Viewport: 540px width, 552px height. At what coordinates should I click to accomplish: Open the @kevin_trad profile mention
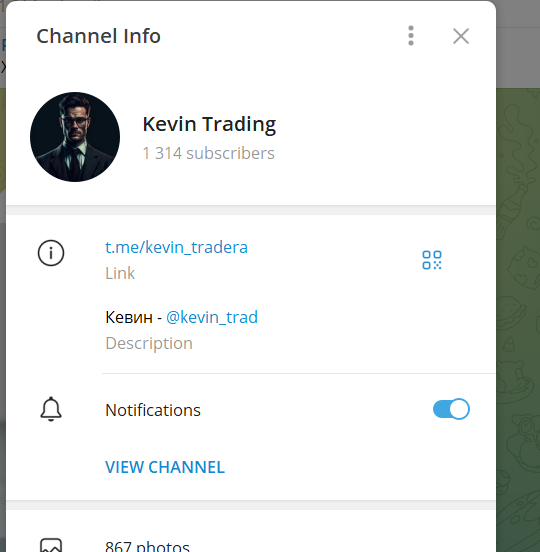coord(212,317)
